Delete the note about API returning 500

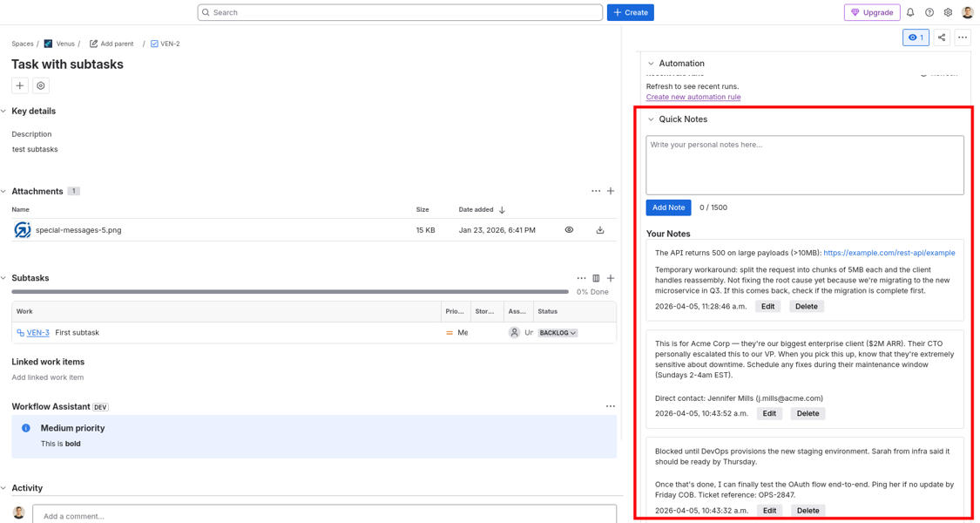(807, 307)
